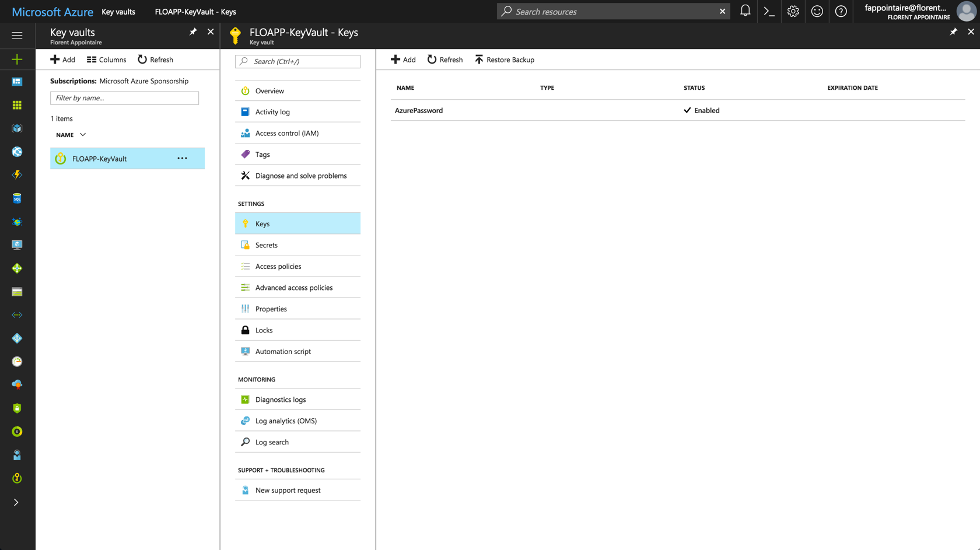Open All resources grid icon

pos(17,105)
